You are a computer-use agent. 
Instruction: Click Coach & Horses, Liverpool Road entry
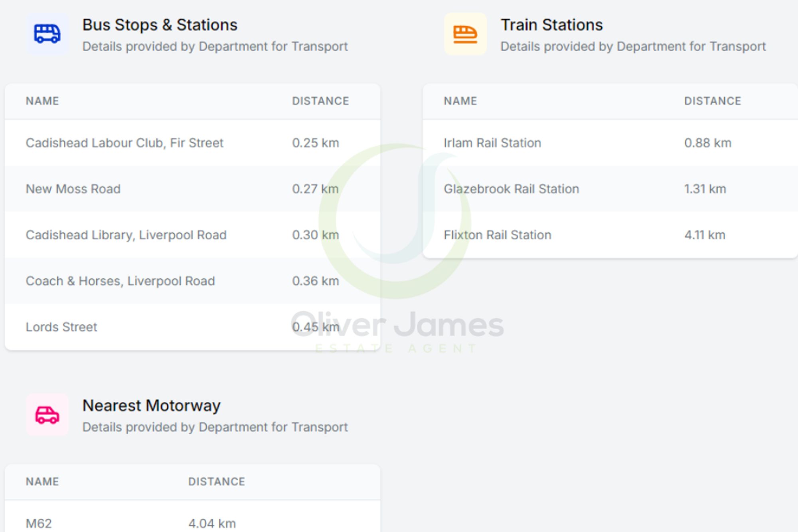coord(120,281)
